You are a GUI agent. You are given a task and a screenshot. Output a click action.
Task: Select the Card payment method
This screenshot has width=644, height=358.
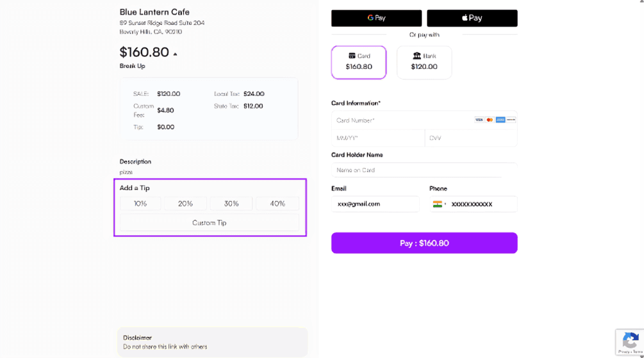coord(359,62)
